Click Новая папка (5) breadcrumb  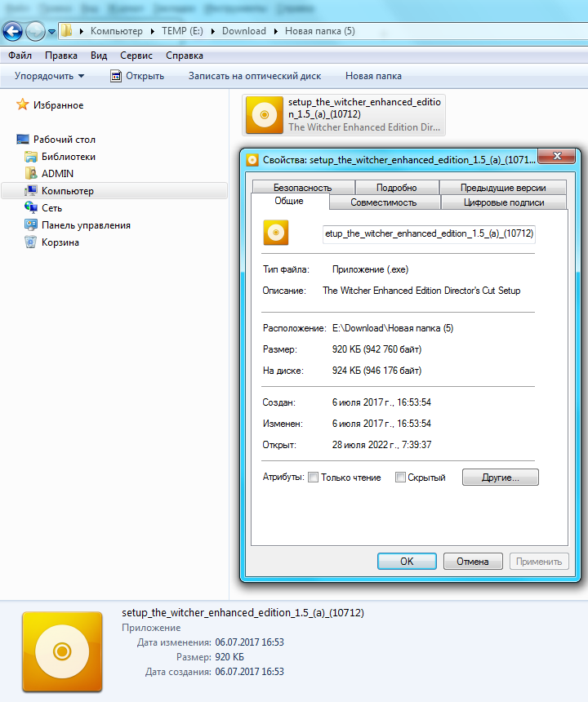pyautogui.click(x=320, y=31)
